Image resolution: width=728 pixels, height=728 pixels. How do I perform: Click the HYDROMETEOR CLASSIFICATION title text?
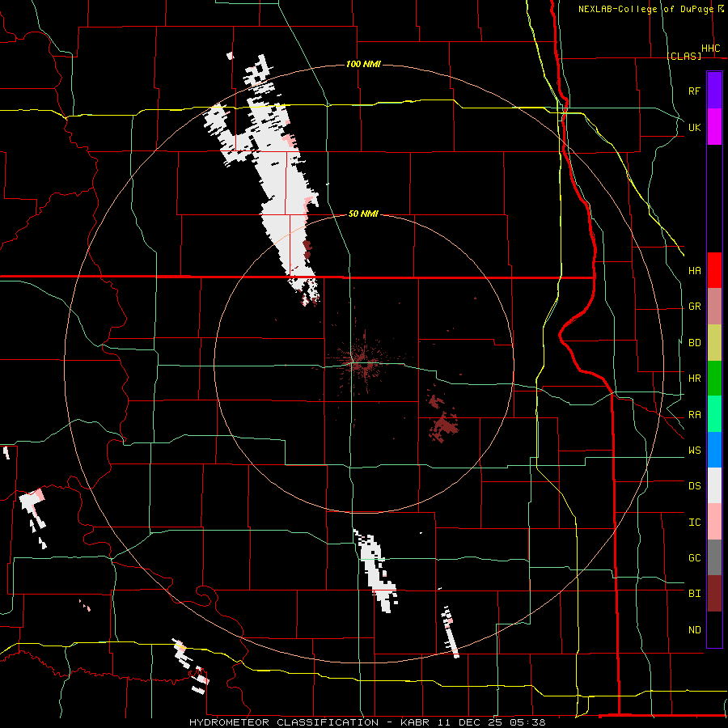284,722
